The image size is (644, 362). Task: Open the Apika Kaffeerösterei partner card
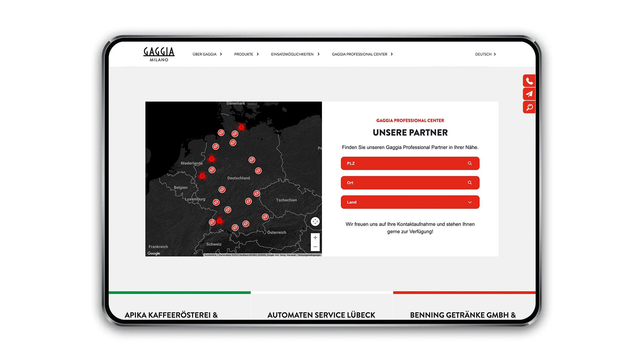click(171, 315)
